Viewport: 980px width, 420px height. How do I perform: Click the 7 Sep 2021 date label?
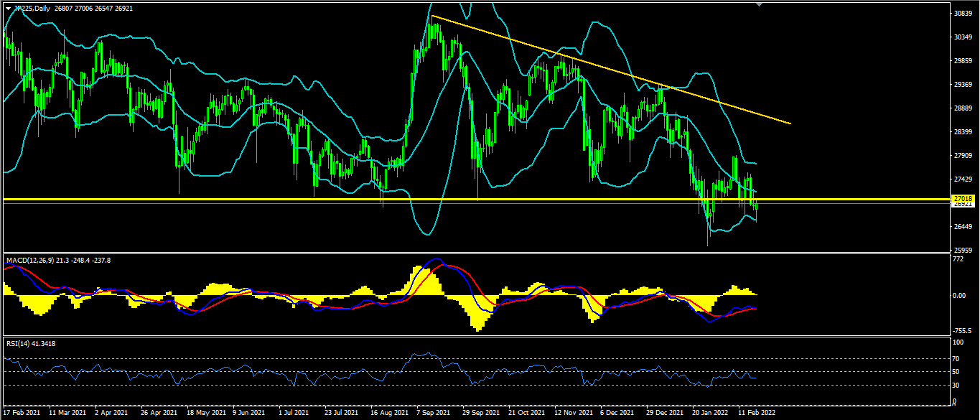tap(433, 414)
